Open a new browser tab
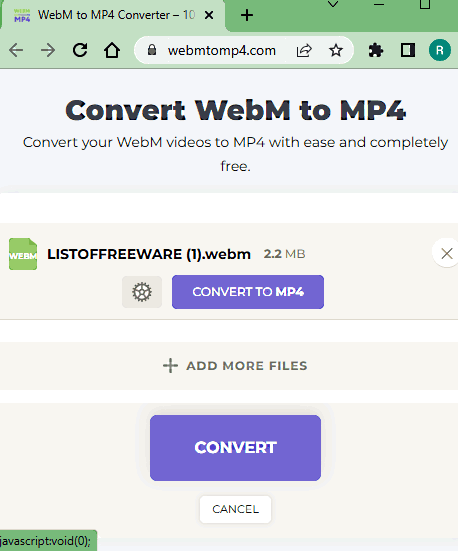 tap(247, 15)
